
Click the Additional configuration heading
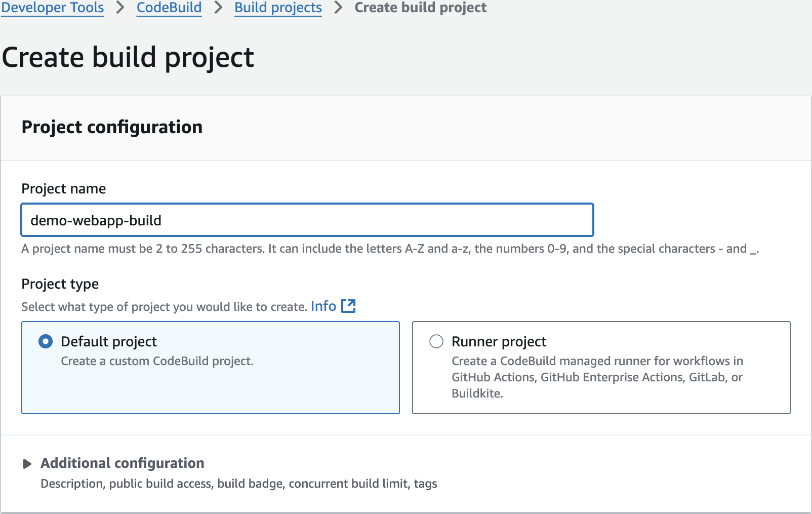pos(123,463)
